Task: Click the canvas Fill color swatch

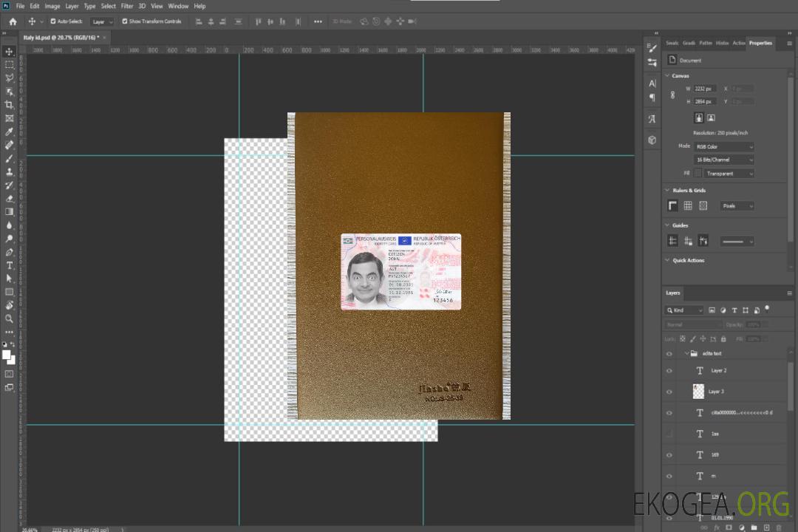Action: pyautogui.click(x=698, y=173)
